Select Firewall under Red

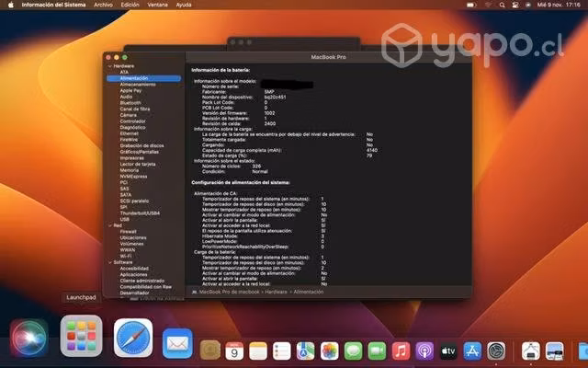tap(129, 232)
